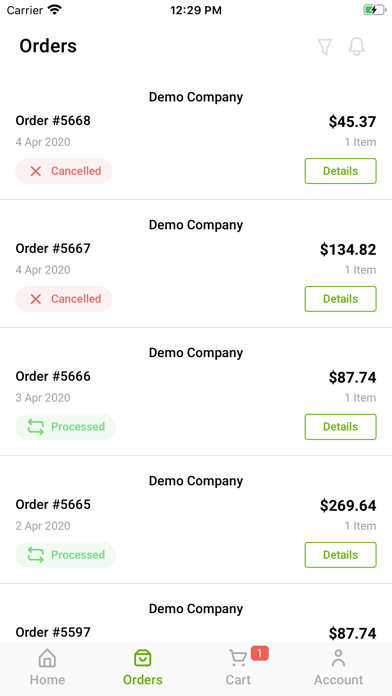The image size is (392, 696).
Task: Tap the $269.64 order total
Action: [x=348, y=506]
